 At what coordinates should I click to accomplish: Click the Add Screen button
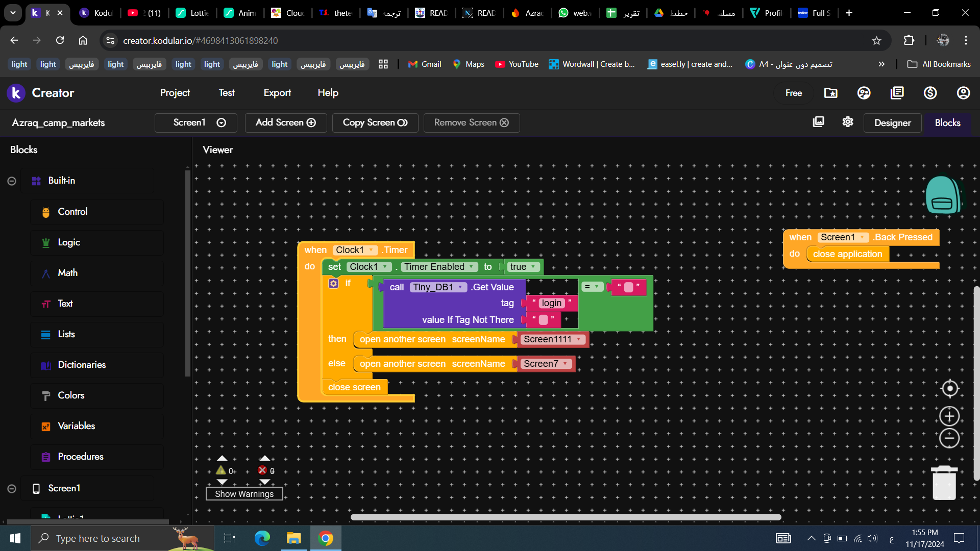(x=285, y=122)
